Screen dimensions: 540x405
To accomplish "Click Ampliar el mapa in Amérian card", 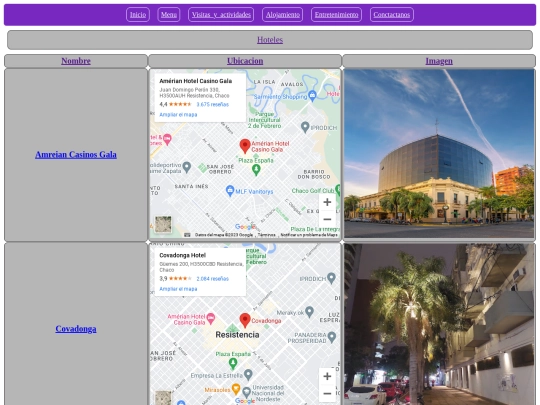I will point(178,115).
